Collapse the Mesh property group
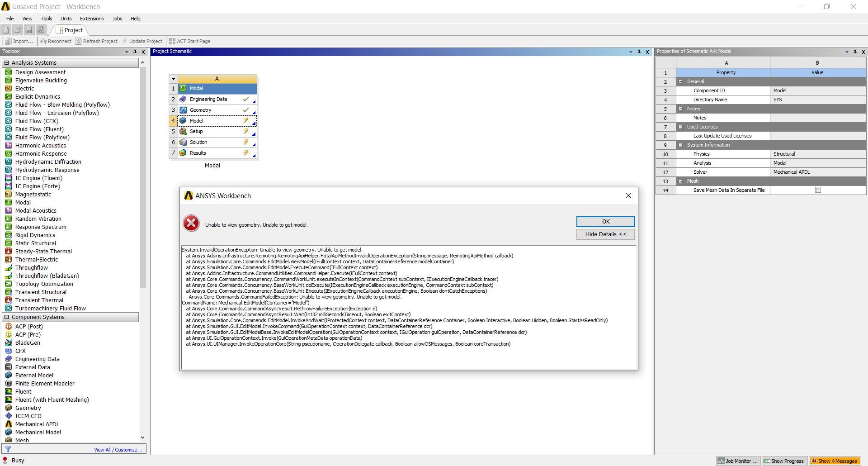The height and width of the screenshot is (466, 868). (x=680, y=181)
